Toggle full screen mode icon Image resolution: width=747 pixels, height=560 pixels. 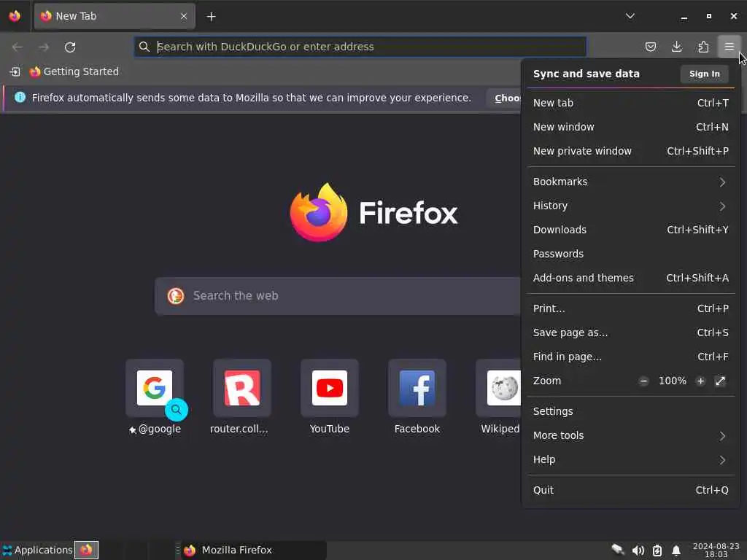coord(720,381)
